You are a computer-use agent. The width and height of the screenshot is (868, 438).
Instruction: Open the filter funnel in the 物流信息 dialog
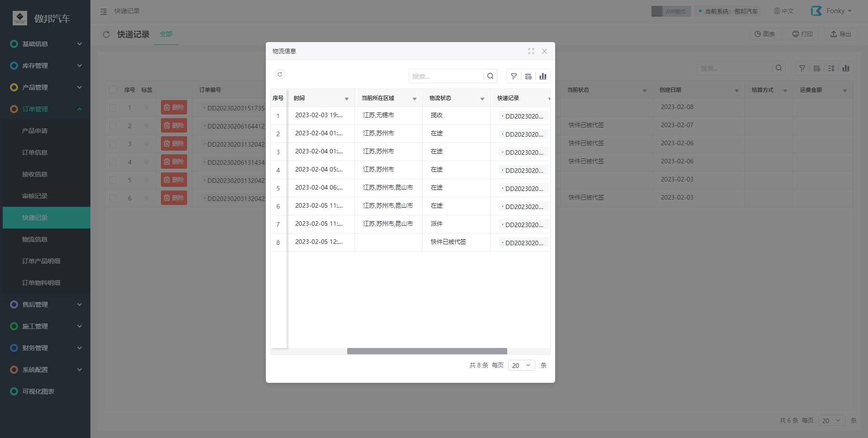point(514,76)
